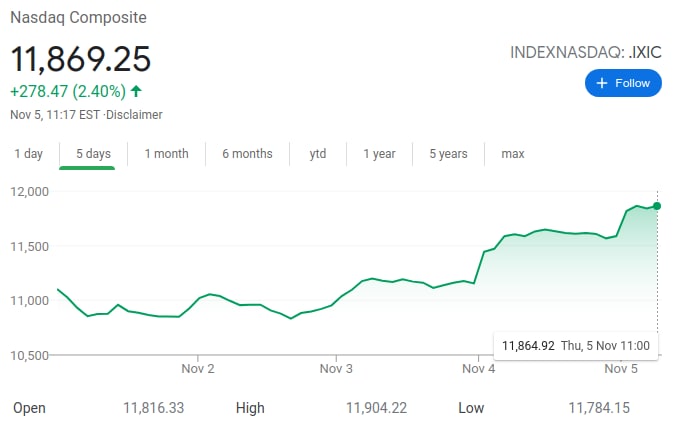Click the High value 11,904.22
Image resolution: width=693 pixels, height=431 pixels.
pos(377,408)
